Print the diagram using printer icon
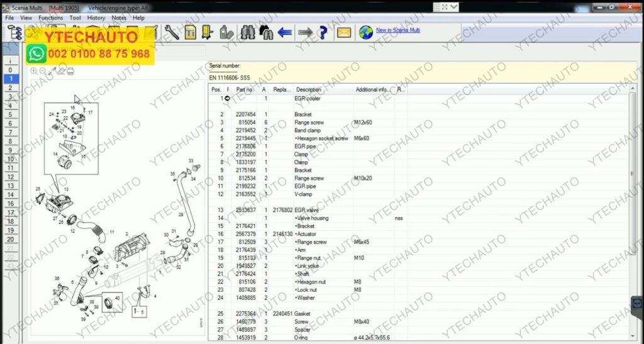 pos(70,71)
